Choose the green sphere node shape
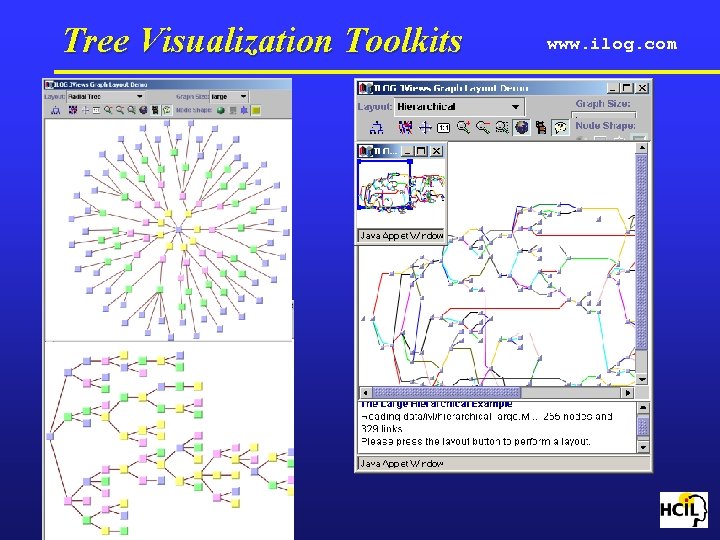Image resolution: width=720 pixels, height=540 pixels. pyautogui.click(x=221, y=110)
